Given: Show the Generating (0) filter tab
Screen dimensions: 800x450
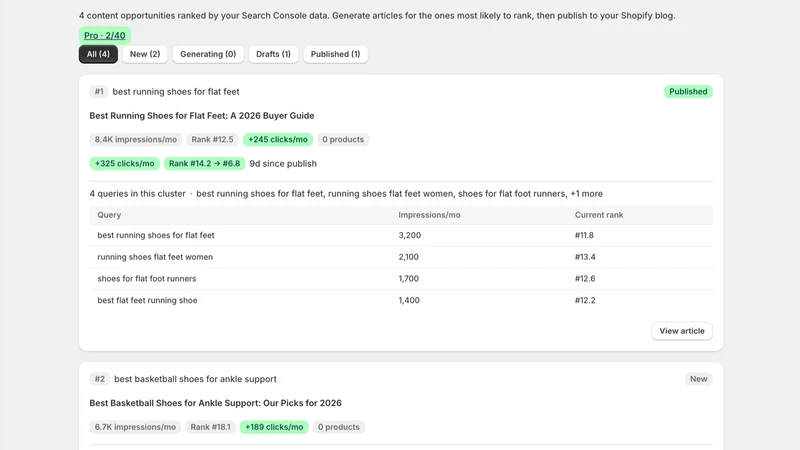Looking at the screenshot, I should pyautogui.click(x=208, y=54).
